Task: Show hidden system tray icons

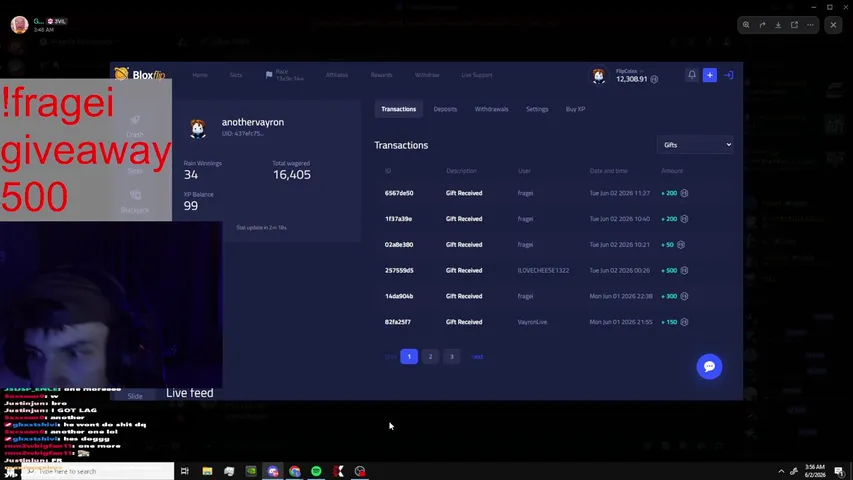Action: (x=781, y=471)
